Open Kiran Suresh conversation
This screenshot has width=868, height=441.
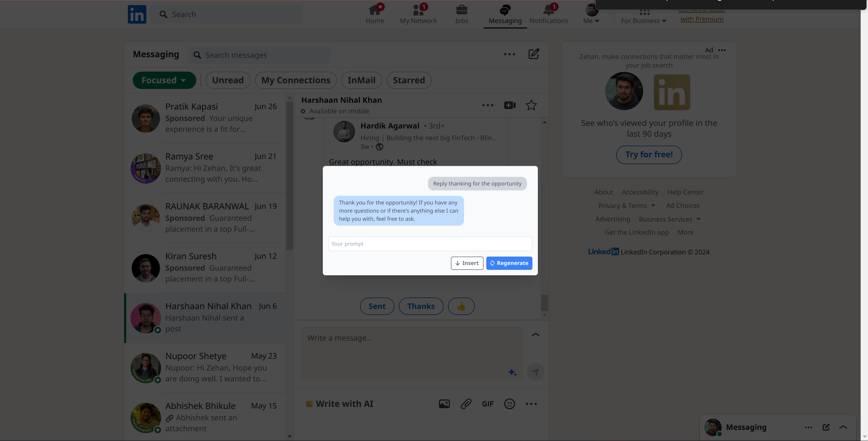205,268
